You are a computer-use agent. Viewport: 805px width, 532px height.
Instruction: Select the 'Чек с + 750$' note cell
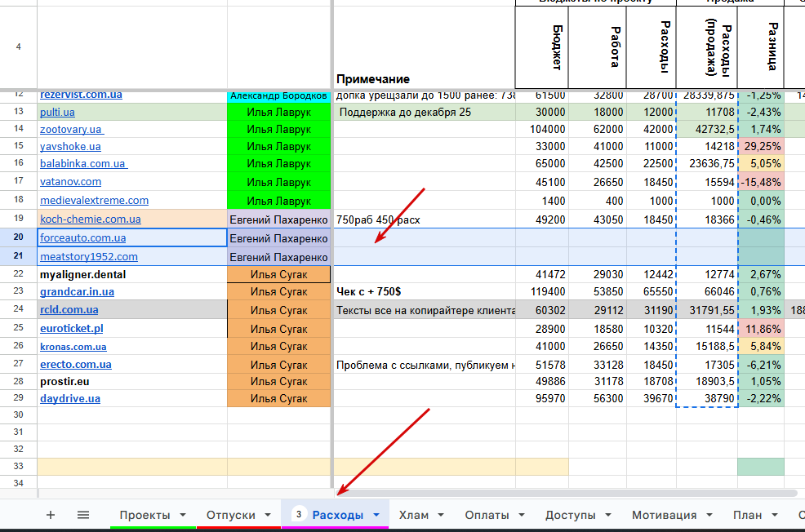[425, 292]
